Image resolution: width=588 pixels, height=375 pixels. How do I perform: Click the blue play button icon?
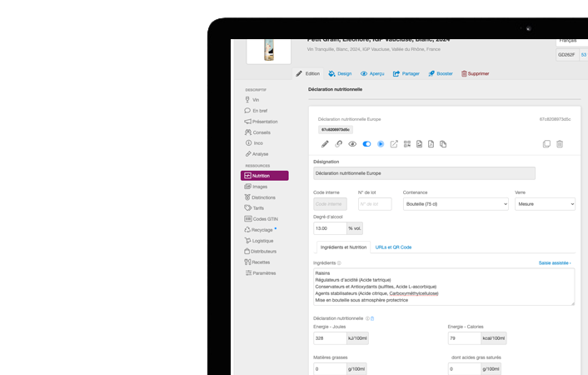[381, 144]
